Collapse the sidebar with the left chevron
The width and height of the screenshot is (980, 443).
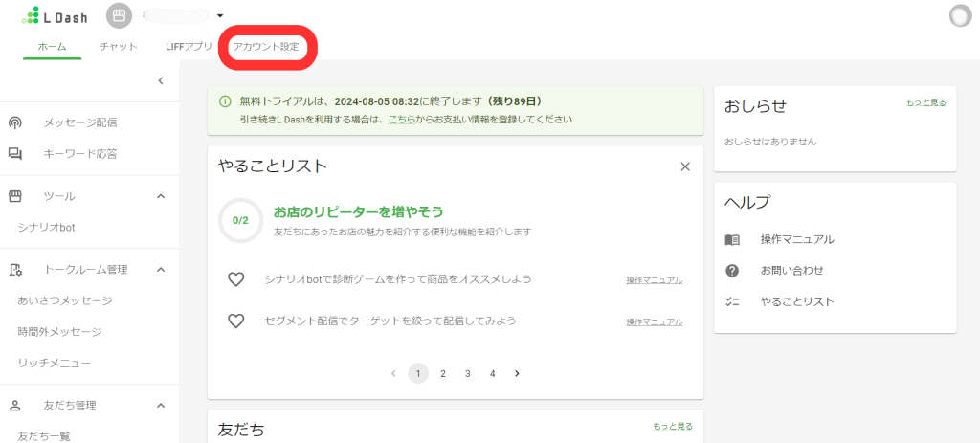[161, 80]
